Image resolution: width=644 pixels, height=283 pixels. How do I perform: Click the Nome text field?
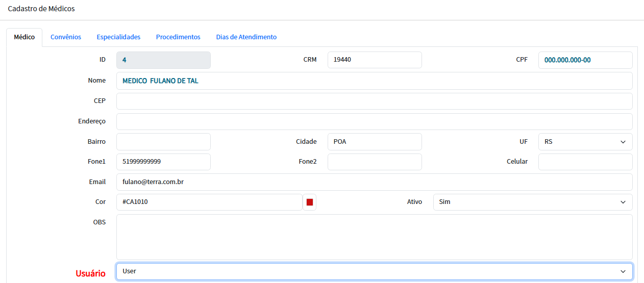coord(374,81)
